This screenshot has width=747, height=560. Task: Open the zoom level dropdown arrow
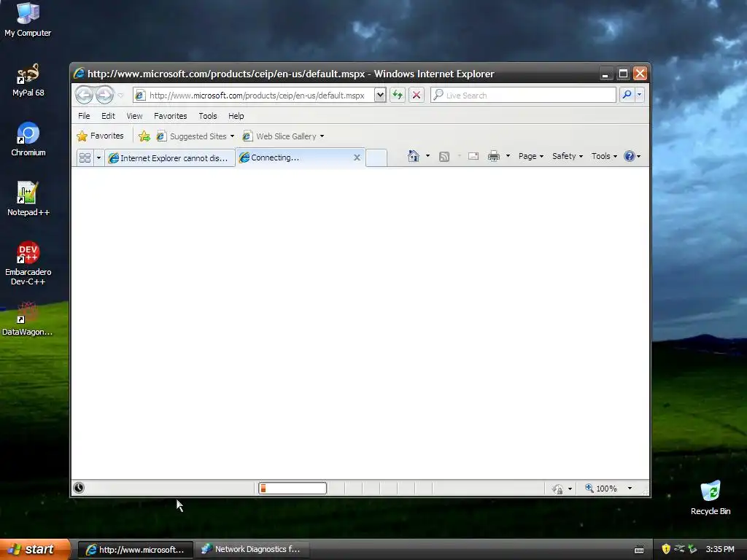point(630,489)
